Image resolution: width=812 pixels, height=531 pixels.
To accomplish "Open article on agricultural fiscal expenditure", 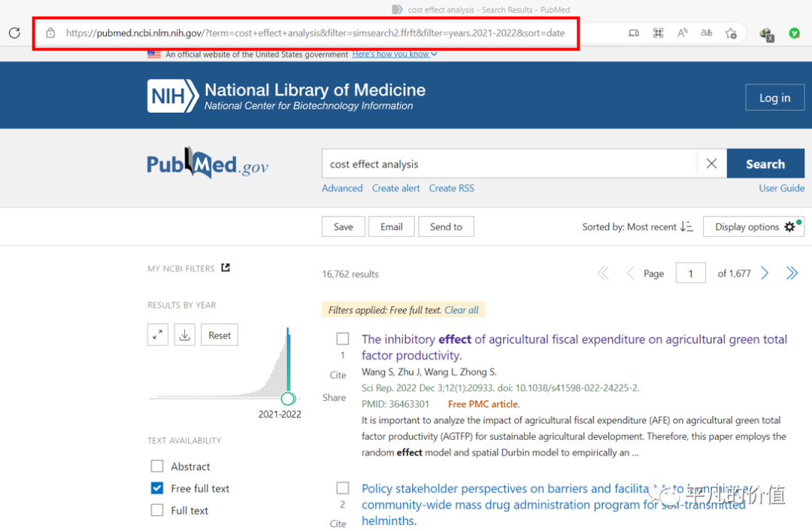I will (x=574, y=347).
